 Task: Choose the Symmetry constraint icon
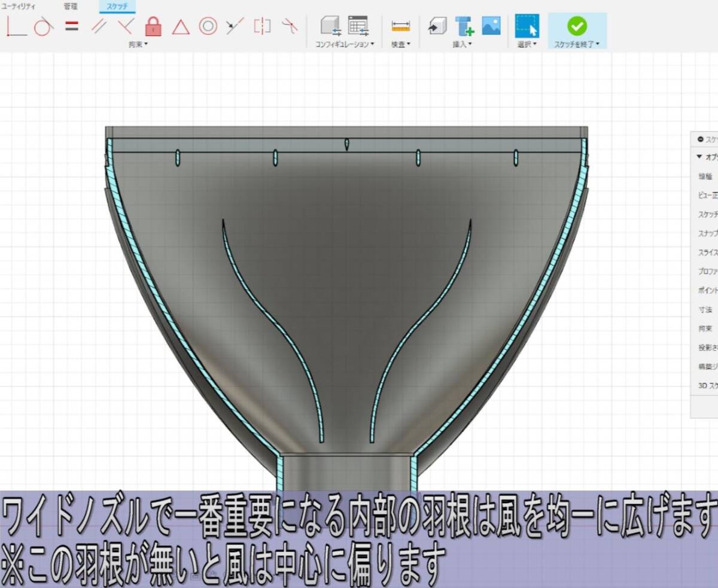[x=262, y=26]
